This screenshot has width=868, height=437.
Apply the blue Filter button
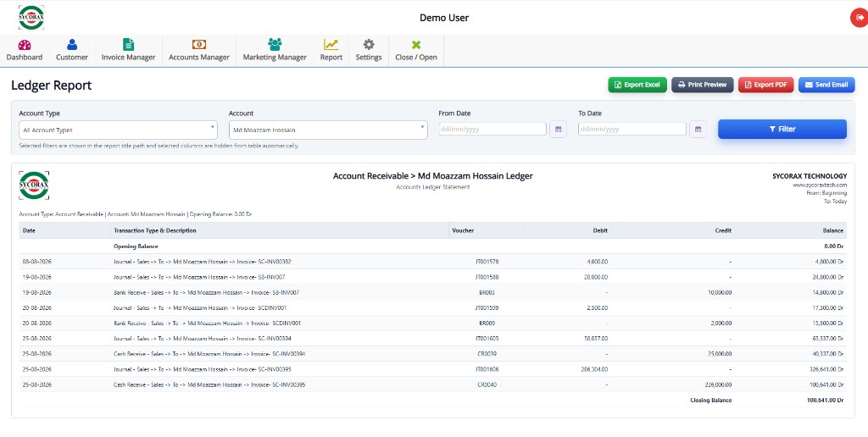782,129
